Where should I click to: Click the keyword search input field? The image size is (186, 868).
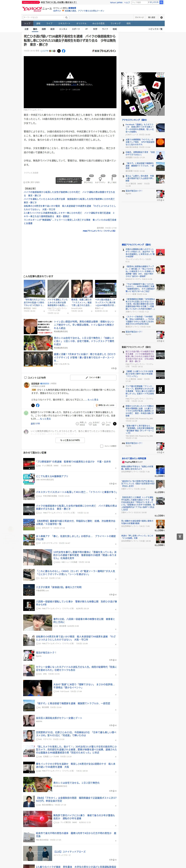click(44, 18)
